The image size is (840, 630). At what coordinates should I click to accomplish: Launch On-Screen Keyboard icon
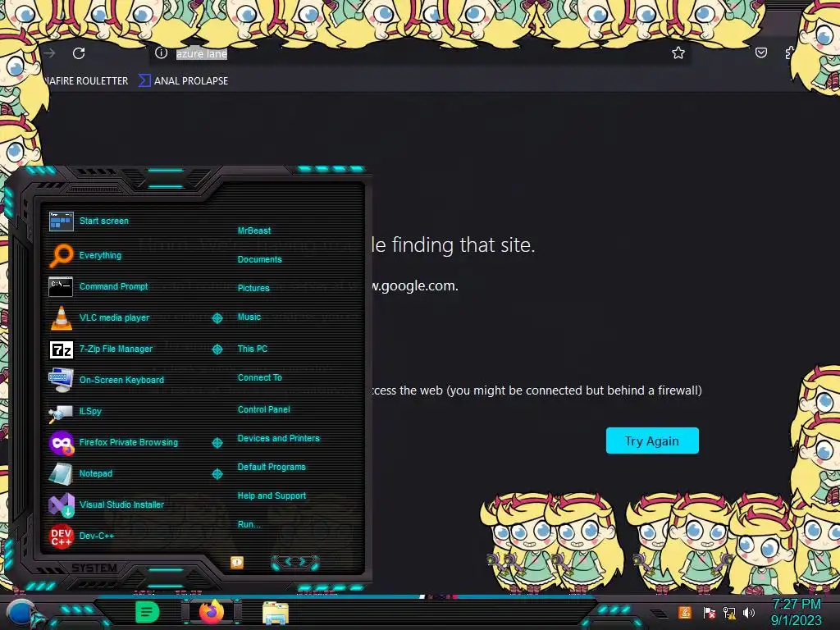[x=61, y=380]
